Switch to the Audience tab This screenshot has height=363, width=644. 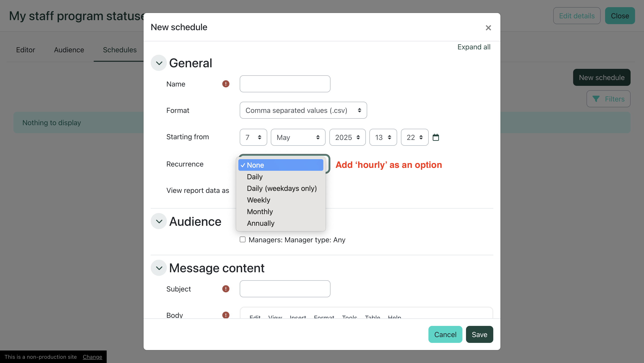click(69, 50)
